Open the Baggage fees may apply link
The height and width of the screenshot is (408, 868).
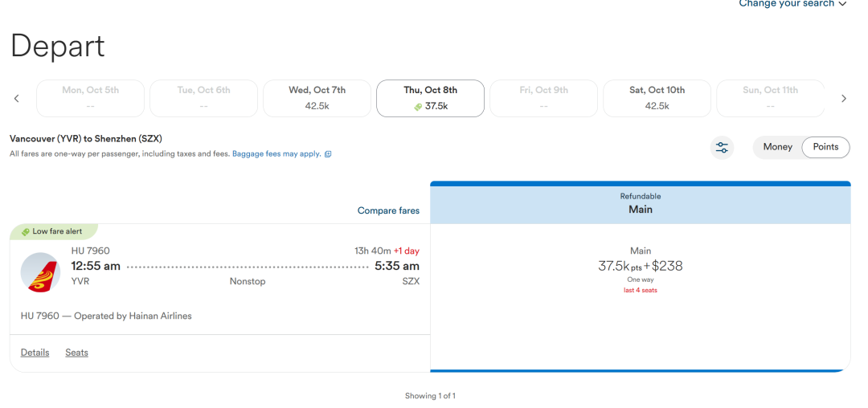(x=276, y=154)
